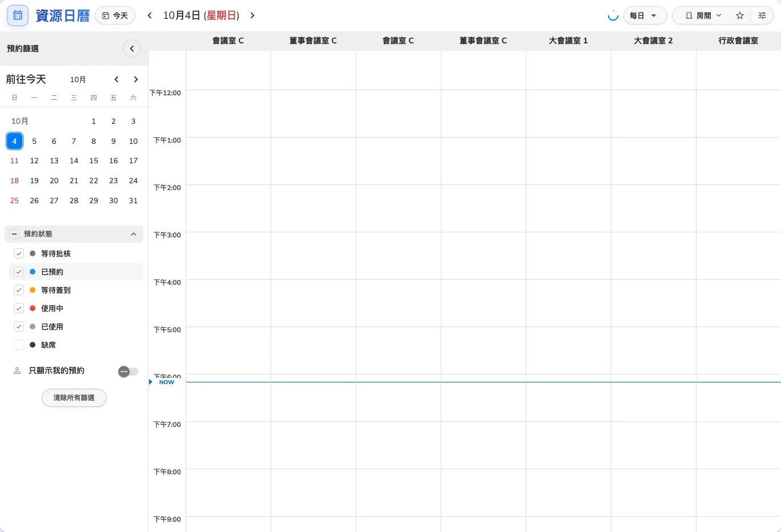Select October 22 in mini calendar
The height and width of the screenshot is (532, 781).
coord(94,180)
